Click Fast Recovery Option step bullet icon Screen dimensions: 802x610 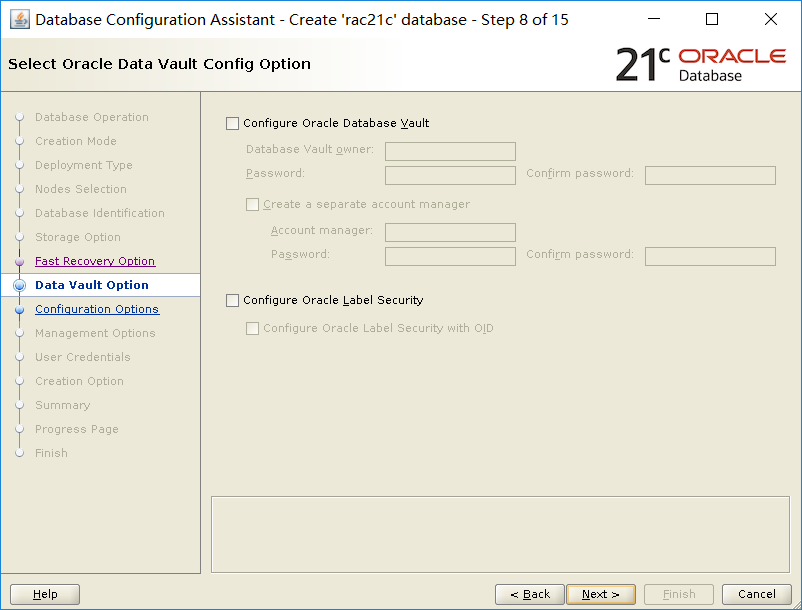19,261
